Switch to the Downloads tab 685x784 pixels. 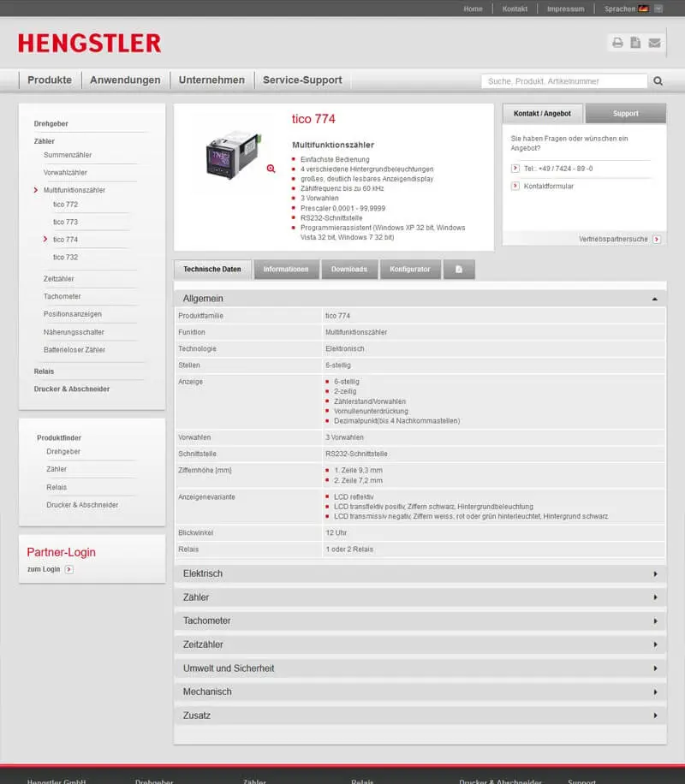348,269
